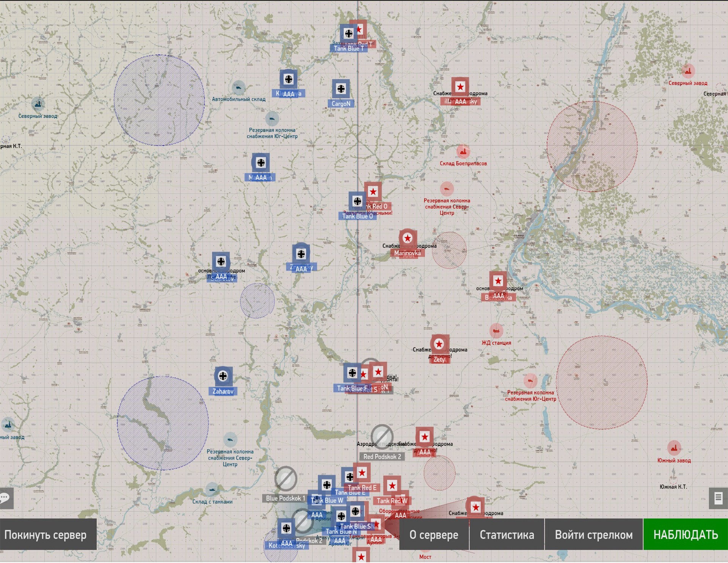Select the CargoN blue airfield icon

tap(341, 89)
